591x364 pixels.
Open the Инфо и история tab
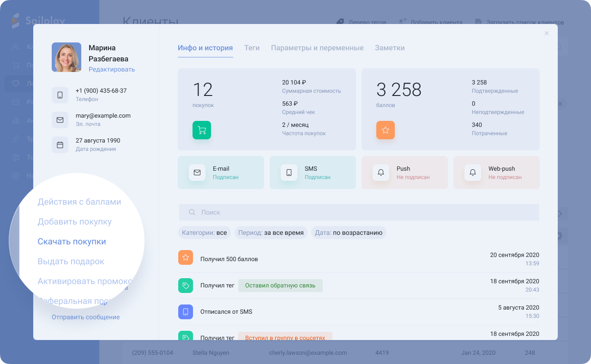click(205, 48)
